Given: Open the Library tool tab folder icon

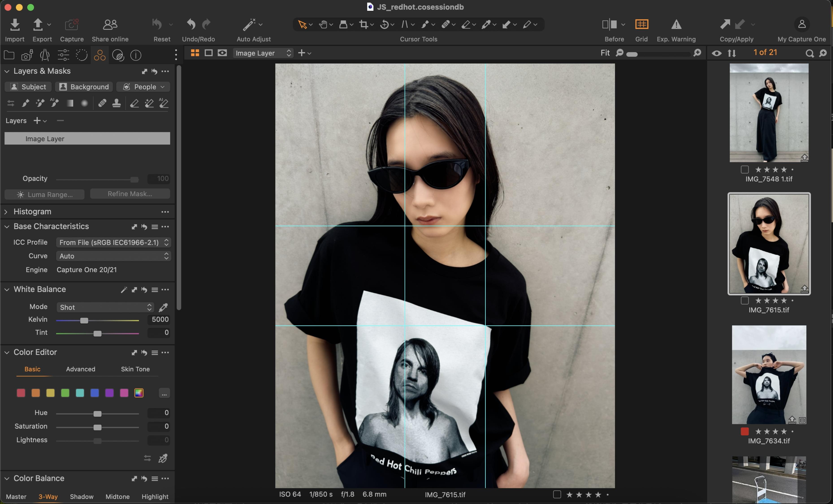Looking at the screenshot, I should tap(9, 55).
